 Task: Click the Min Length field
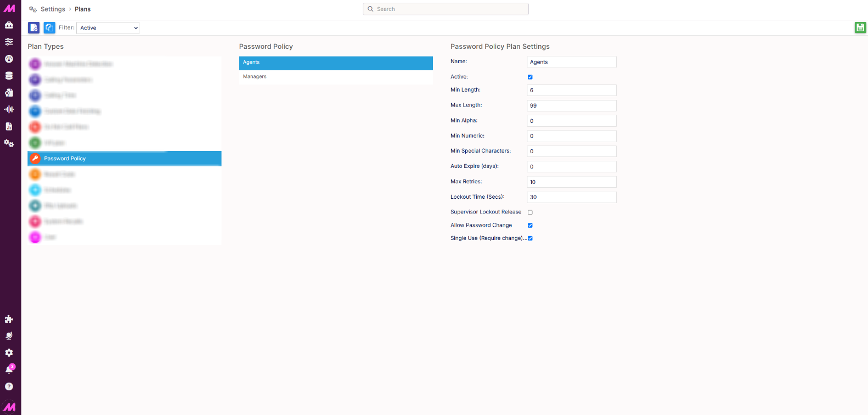(572, 90)
